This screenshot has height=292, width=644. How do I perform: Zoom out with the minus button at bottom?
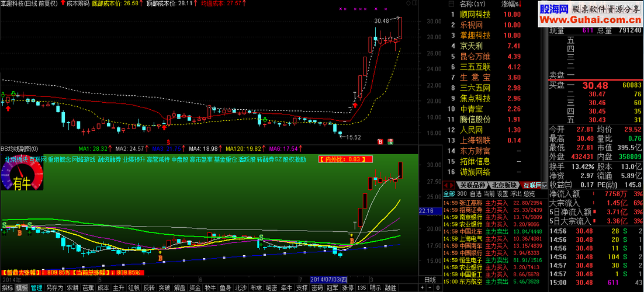(430, 287)
